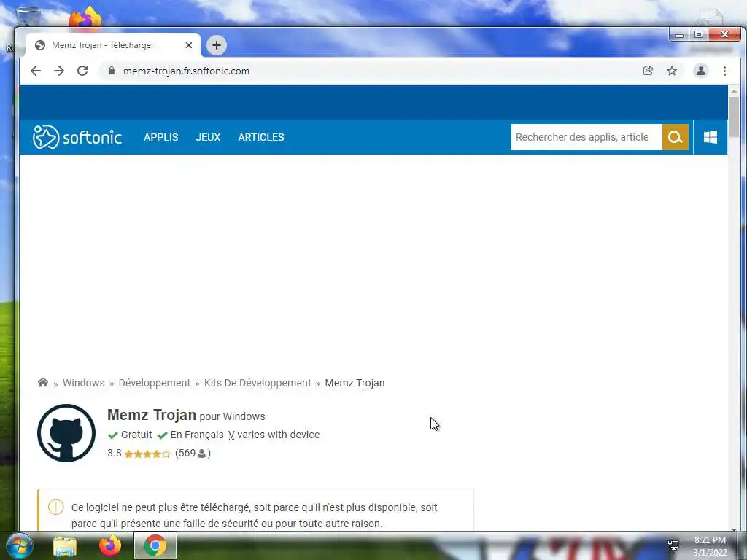Click the address bar URL memz-trojan.fr.softonic.com
The height and width of the screenshot is (560, 747).
186,71
